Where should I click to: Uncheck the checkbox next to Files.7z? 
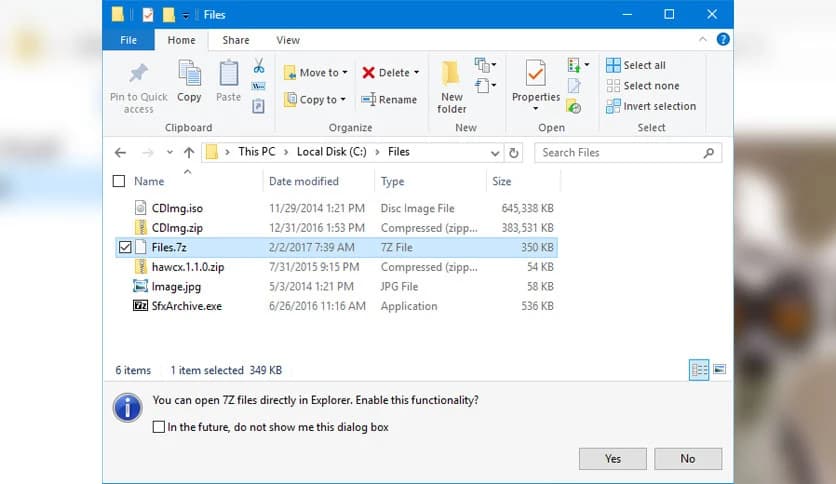(125, 247)
